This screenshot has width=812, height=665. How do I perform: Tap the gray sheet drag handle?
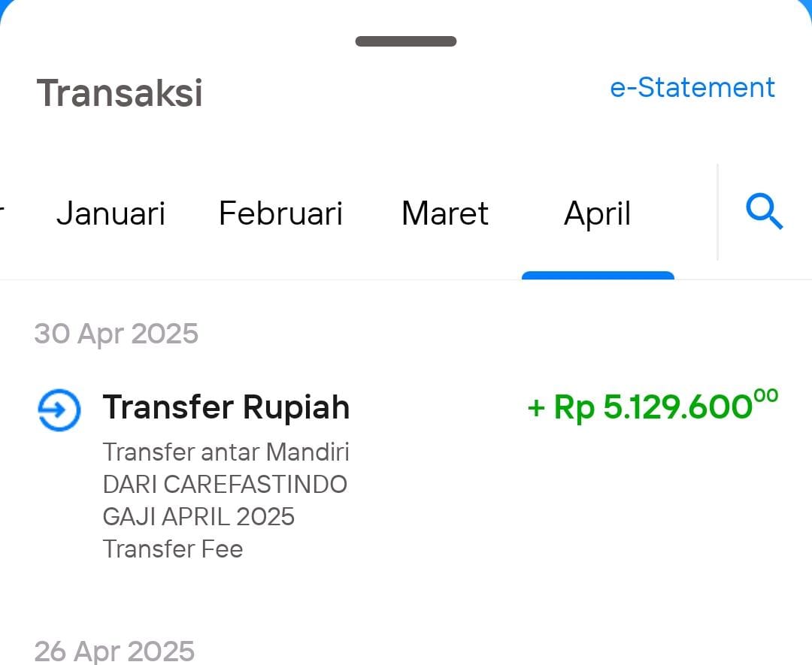406,41
